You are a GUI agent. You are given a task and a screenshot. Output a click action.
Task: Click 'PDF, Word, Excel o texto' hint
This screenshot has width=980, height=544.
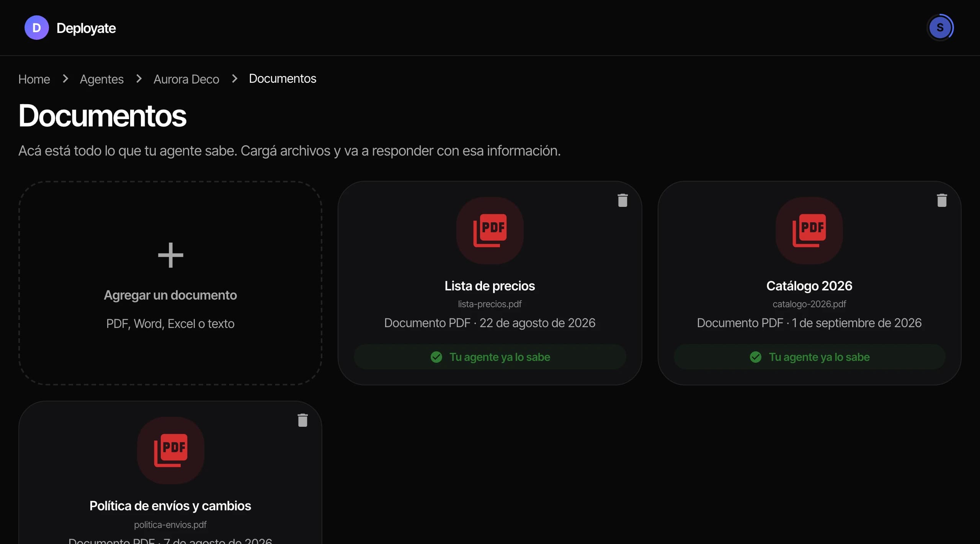pyautogui.click(x=170, y=324)
